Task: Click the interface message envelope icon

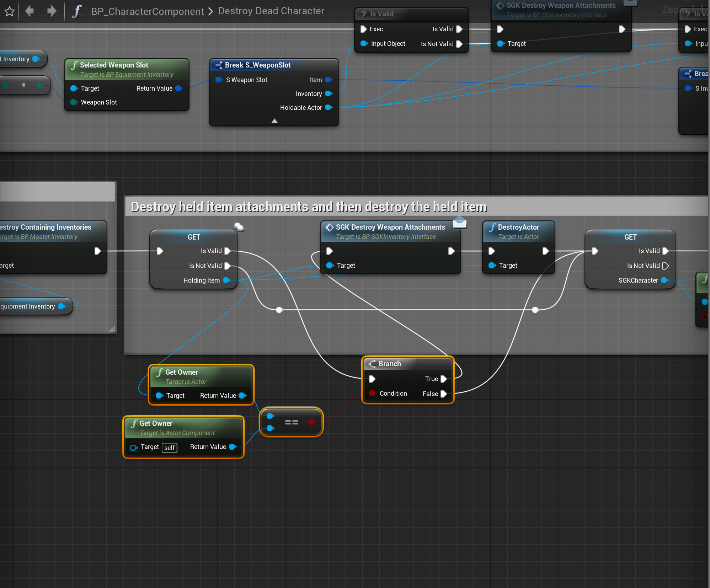Action: (x=459, y=223)
